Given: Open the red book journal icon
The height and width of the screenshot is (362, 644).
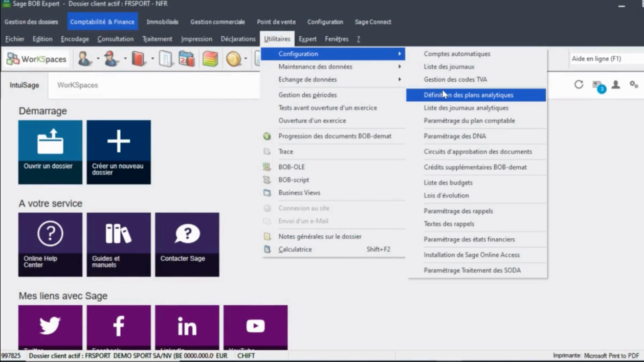Looking at the screenshot, I should [x=138, y=59].
